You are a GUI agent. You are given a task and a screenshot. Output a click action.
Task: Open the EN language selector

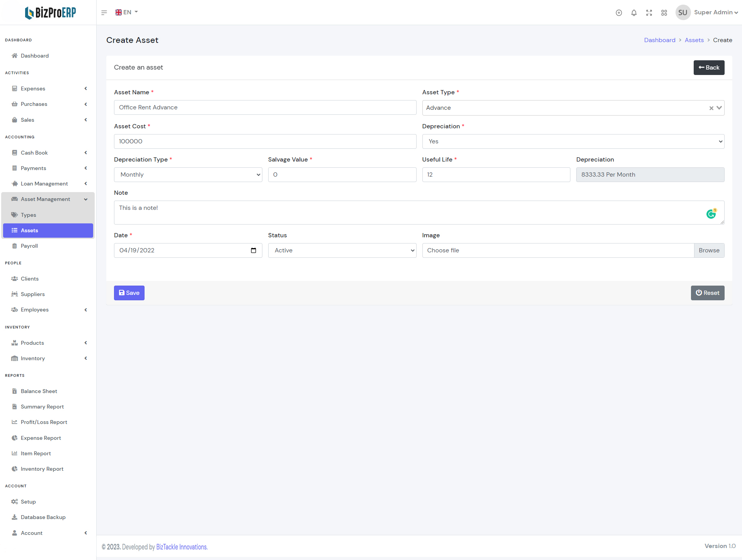(127, 12)
